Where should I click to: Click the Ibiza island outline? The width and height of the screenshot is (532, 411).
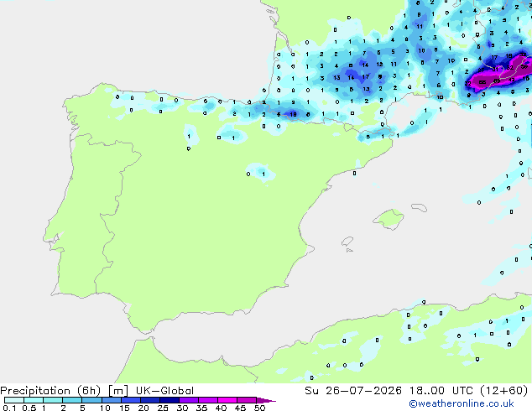coord(347,242)
